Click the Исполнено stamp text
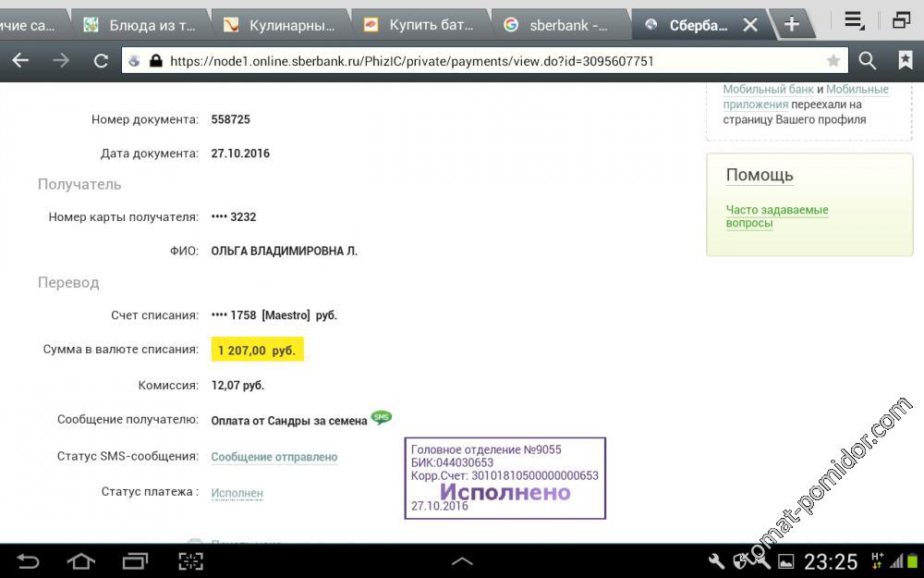 [x=505, y=492]
